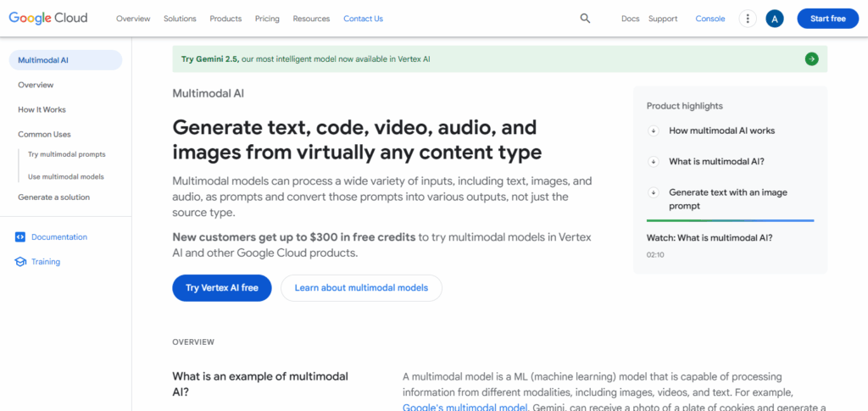868x411 pixels.
Task: Click down-arrow icon beside How multimodal AI works
Action: [x=654, y=131]
